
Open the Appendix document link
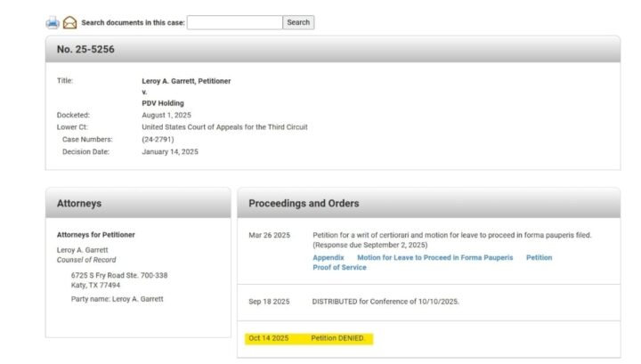tap(328, 257)
